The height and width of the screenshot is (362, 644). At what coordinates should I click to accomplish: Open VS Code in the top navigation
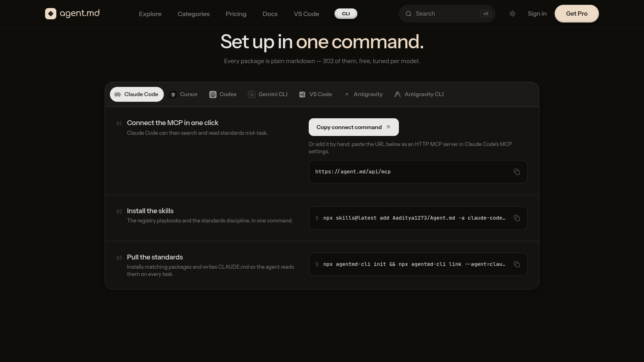(x=306, y=14)
